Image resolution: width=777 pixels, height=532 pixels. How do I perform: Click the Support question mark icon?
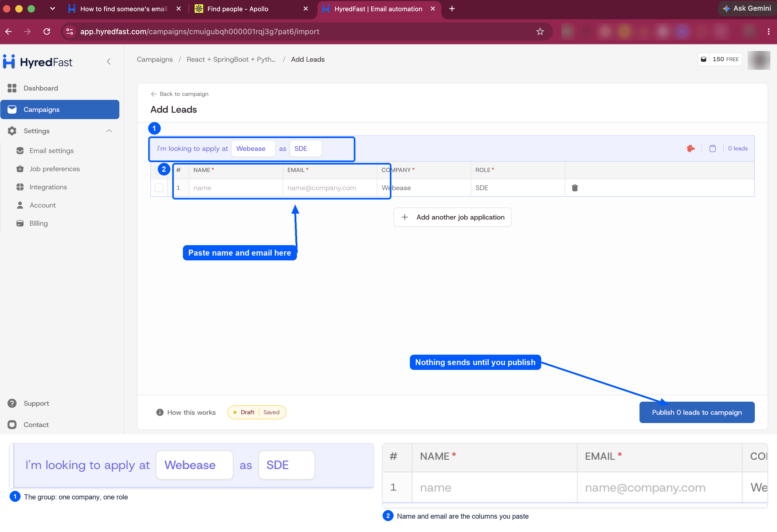(12, 403)
